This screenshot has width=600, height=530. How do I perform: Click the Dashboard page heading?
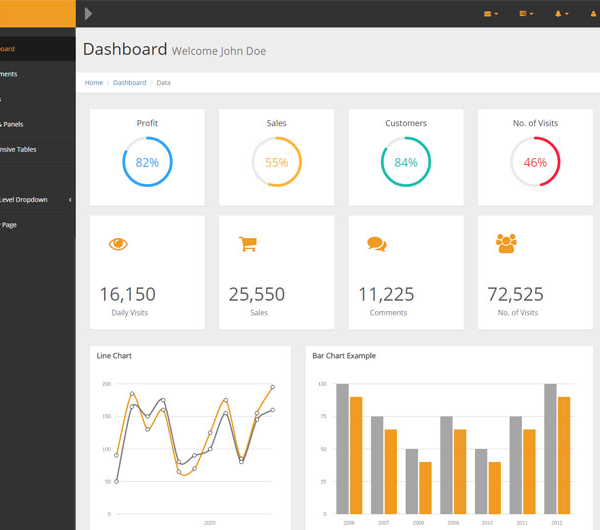tap(125, 49)
